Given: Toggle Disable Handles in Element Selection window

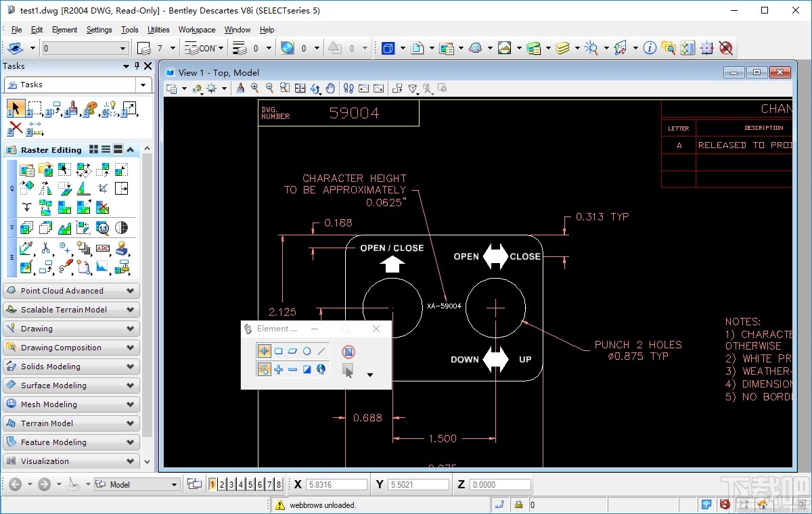Looking at the screenshot, I should click(348, 352).
